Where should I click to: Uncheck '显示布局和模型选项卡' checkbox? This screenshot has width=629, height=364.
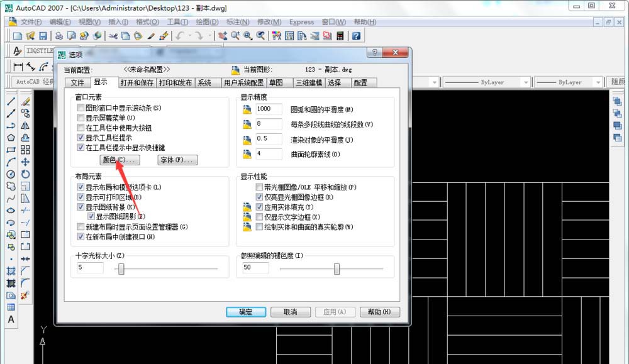(81, 187)
